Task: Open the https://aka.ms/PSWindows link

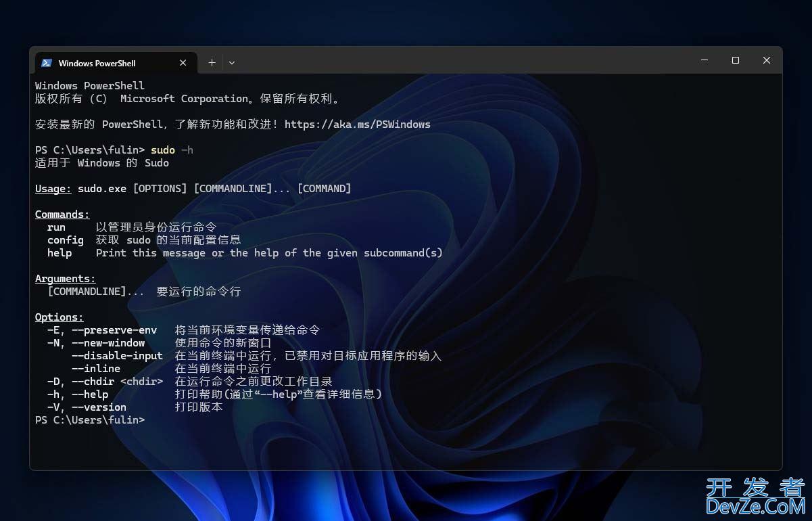Action: tap(358, 124)
